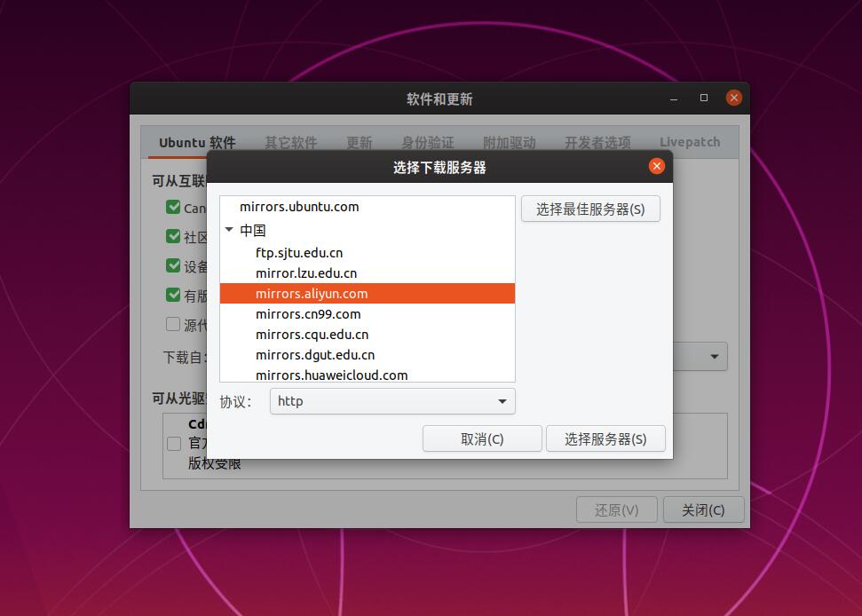This screenshot has width=862, height=616.
Task: Select mirrors.ubuntu.com server
Action: pyautogui.click(x=368, y=207)
